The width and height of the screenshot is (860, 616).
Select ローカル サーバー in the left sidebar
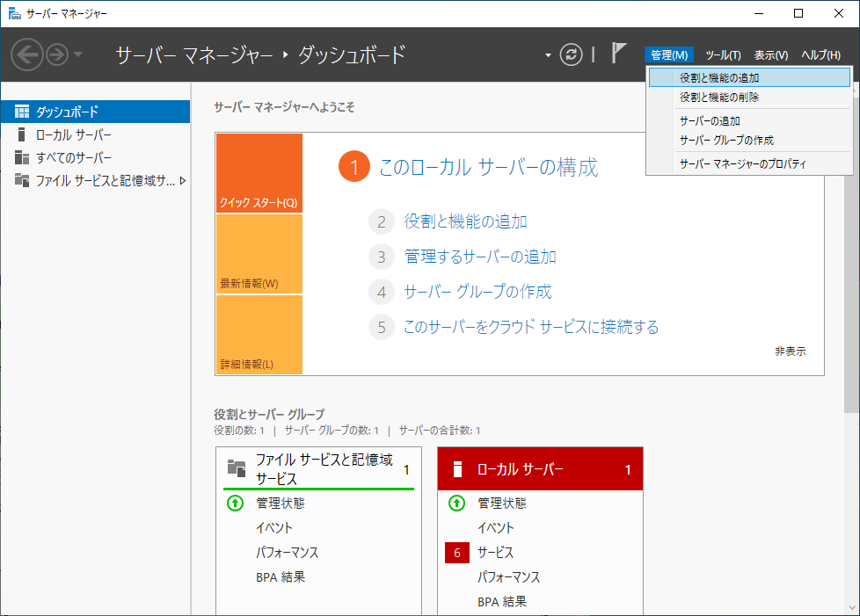coord(96,134)
